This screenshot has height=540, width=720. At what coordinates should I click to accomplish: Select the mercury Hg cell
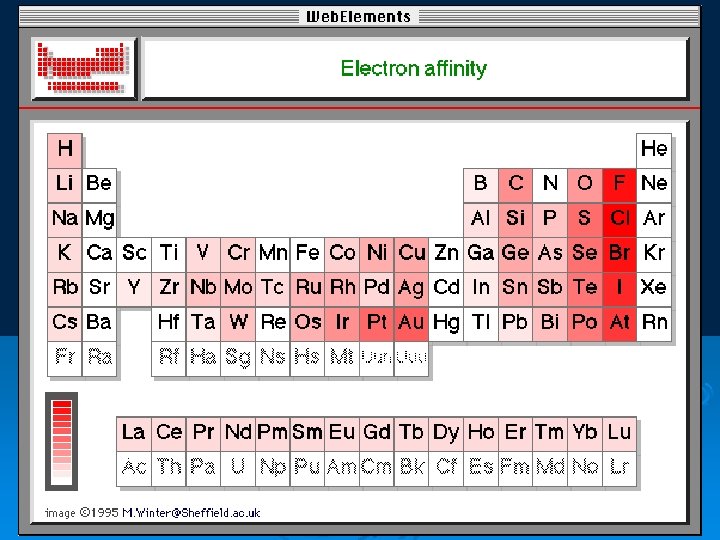(446, 324)
